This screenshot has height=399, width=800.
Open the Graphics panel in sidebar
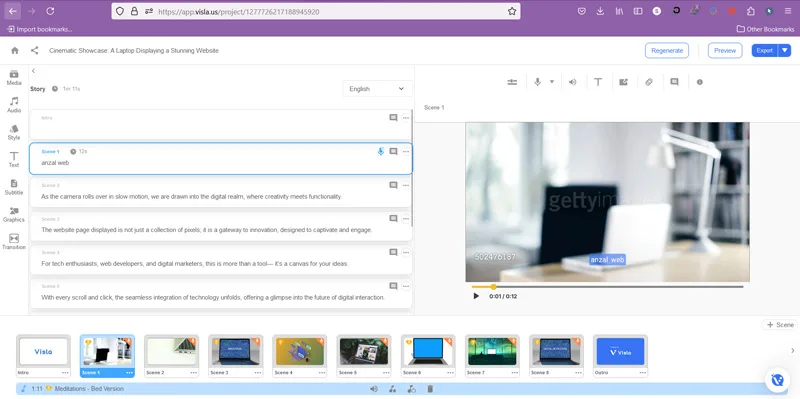[x=14, y=214]
